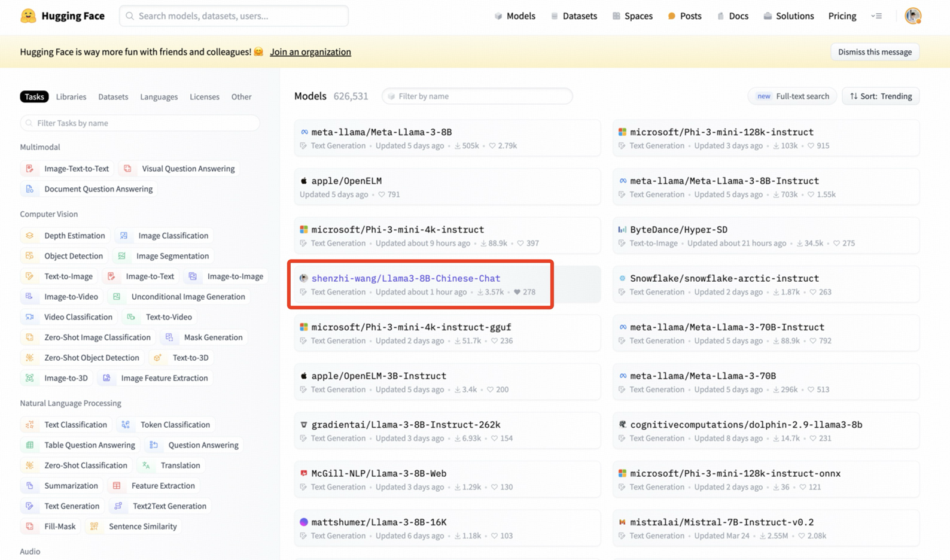Select the Zero-Shot Image Classification icon
Screen dimensions: 950x560
(x=30, y=337)
